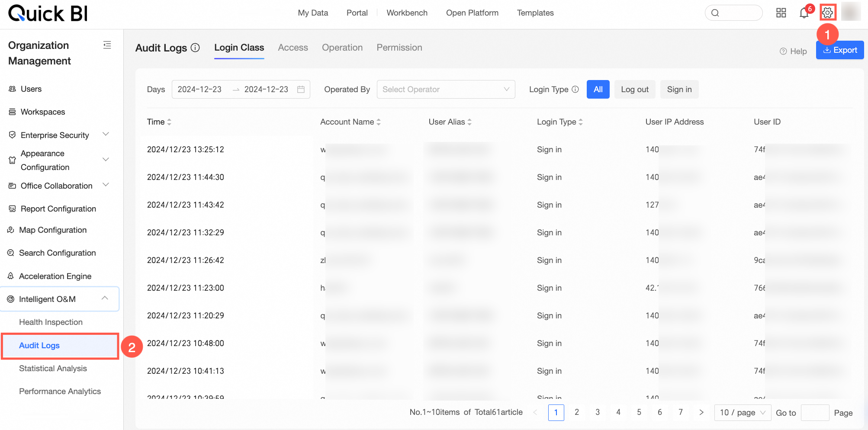Screen dimensions: 868x430
Task: Click the Office Collaboration icon
Action: 12,186
